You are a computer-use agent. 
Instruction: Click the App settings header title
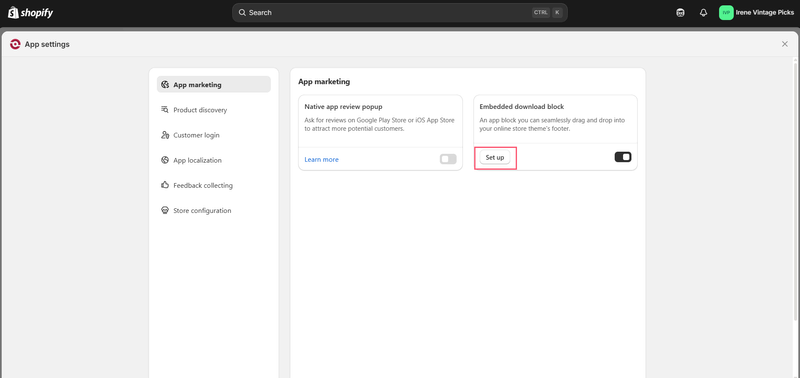47,44
